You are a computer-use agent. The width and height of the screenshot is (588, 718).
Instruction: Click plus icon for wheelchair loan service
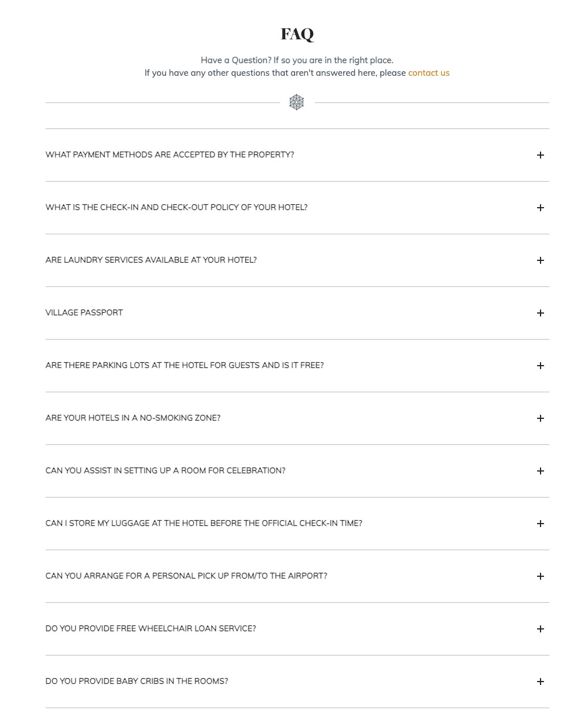tap(540, 629)
